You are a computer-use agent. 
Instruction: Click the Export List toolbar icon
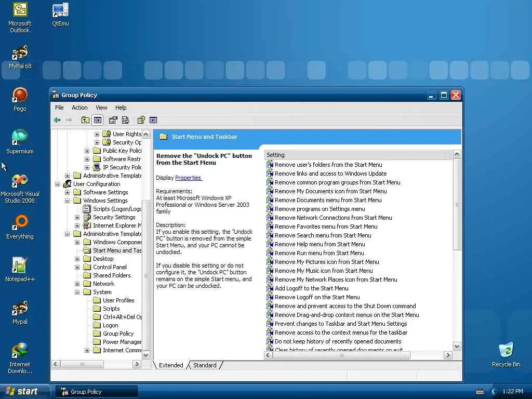pos(126,120)
